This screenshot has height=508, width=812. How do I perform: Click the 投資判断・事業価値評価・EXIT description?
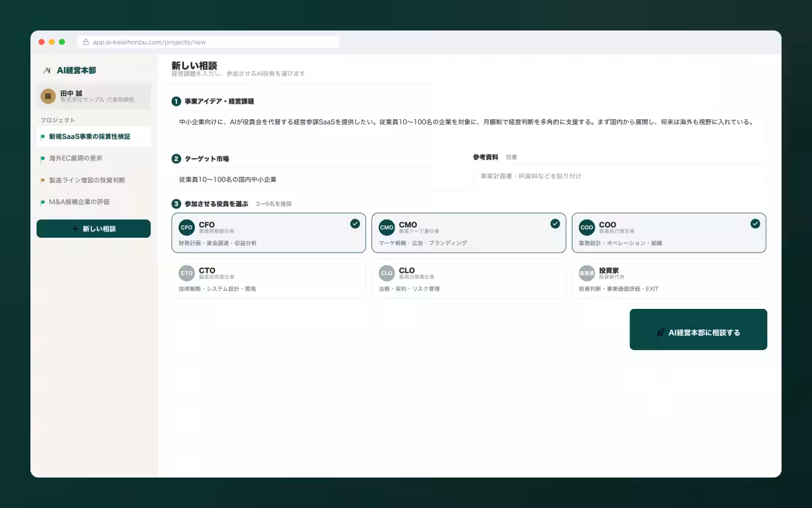click(618, 289)
